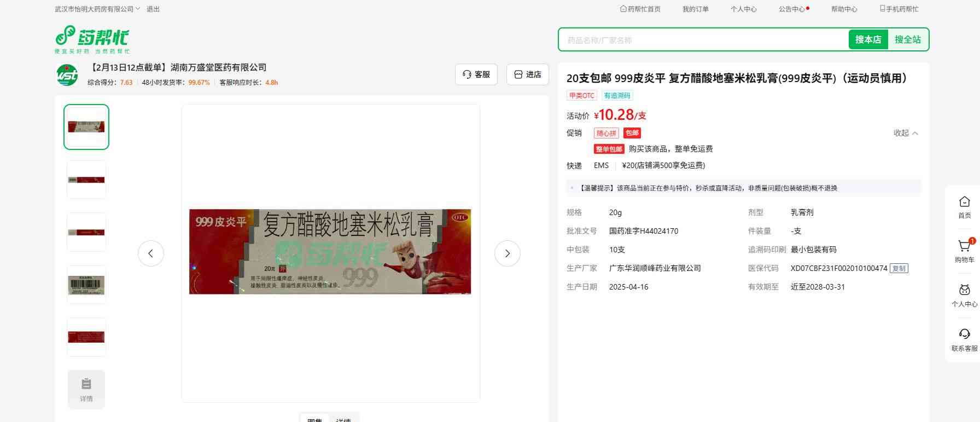Image resolution: width=980 pixels, height=422 pixels.
Task: Click the 搜本店 button
Action: pyautogui.click(x=868, y=39)
